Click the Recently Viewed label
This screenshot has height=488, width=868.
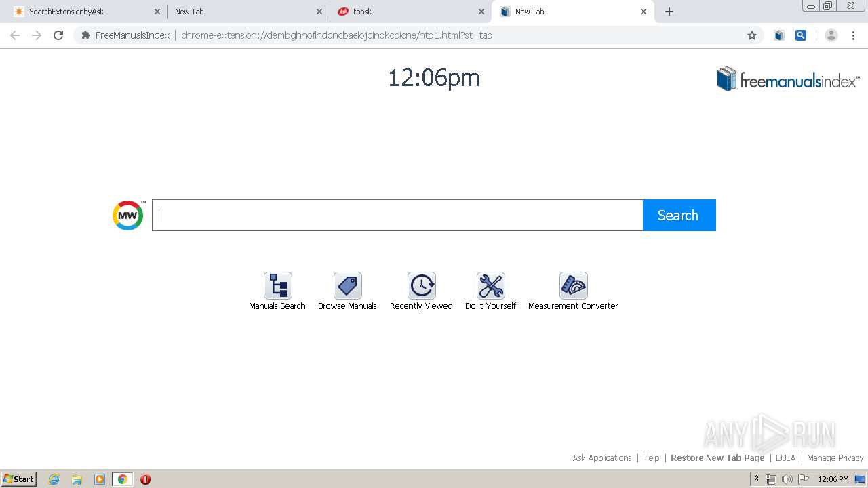[x=421, y=306]
